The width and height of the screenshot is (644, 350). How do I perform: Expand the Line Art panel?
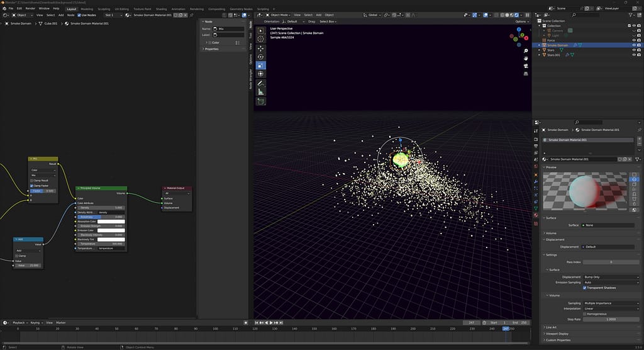point(552,327)
